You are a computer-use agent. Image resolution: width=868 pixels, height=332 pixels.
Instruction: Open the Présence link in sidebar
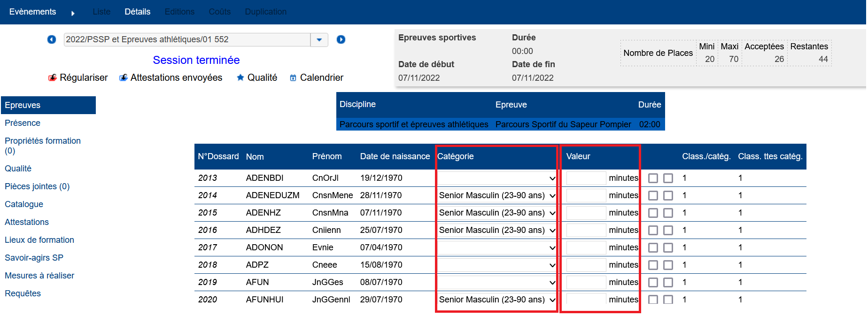click(x=23, y=123)
